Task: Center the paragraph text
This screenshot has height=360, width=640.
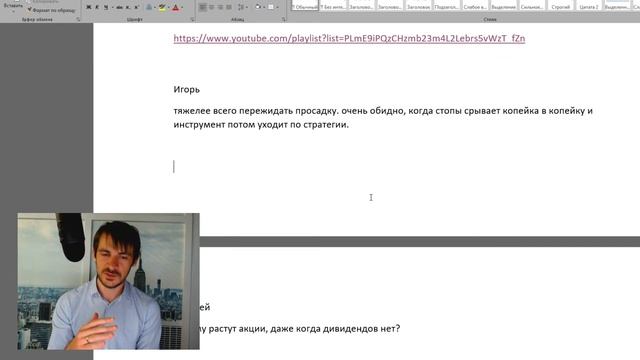Action: (x=211, y=7)
